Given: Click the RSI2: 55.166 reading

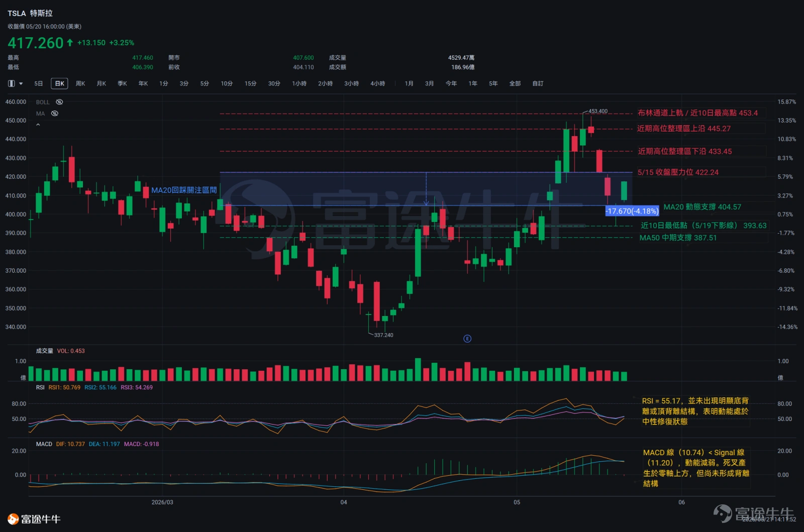Looking at the screenshot, I should click(100, 387).
